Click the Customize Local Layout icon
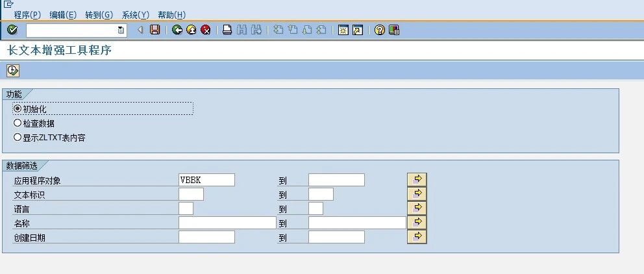The height and width of the screenshot is (274, 644). pos(394,30)
